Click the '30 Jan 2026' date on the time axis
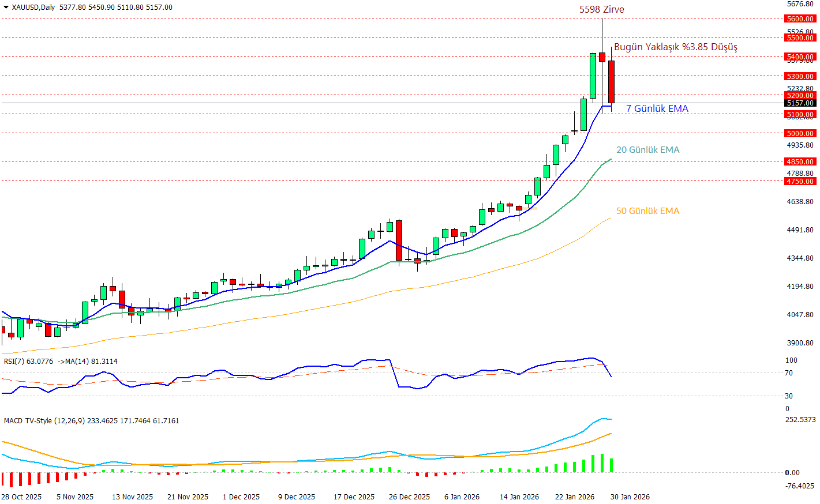Viewport: 820px width, 504px height. pos(630,497)
